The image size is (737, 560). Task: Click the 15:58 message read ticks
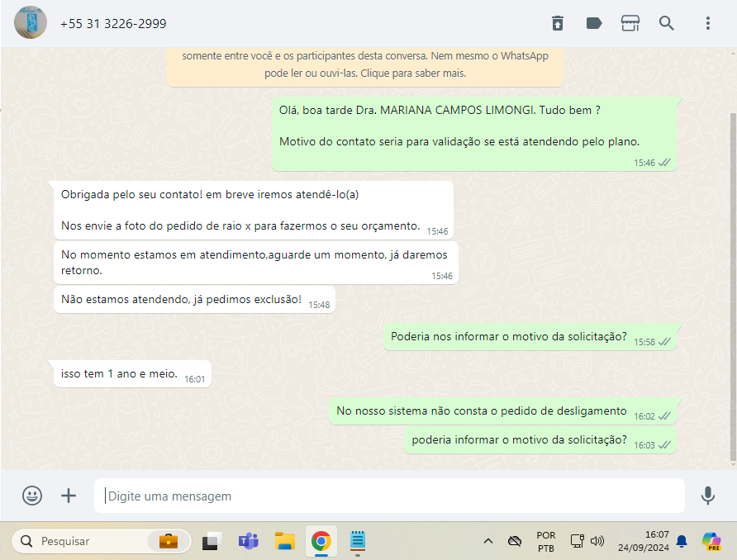(x=664, y=342)
